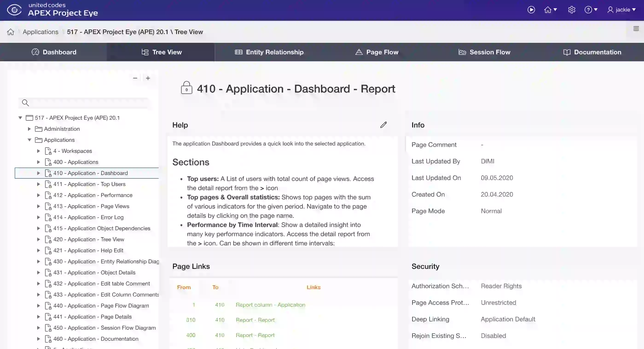Open the Report - Report link from 310
This screenshot has height=349, width=644.
[x=255, y=320]
